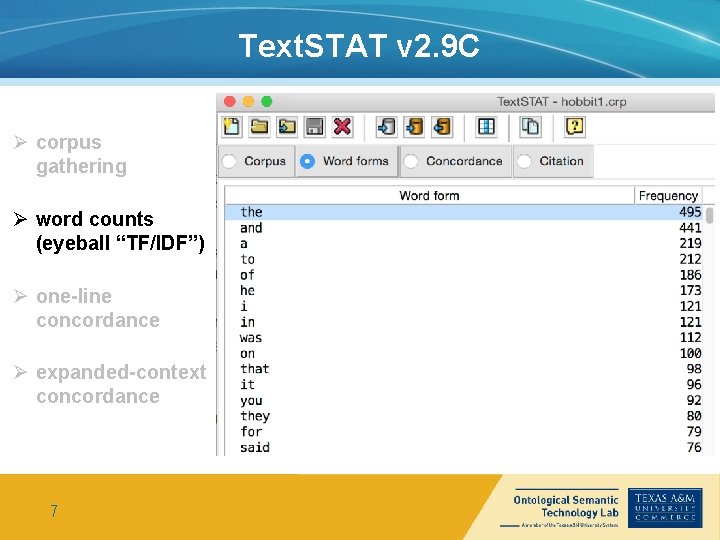Open help via the yellow question mark icon
The width and height of the screenshot is (720, 540).
click(574, 126)
